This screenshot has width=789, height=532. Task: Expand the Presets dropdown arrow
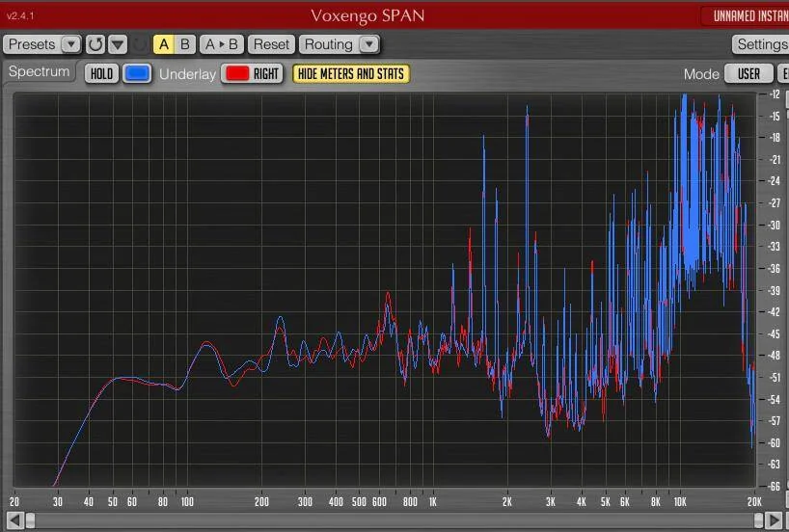pyautogui.click(x=71, y=44)
